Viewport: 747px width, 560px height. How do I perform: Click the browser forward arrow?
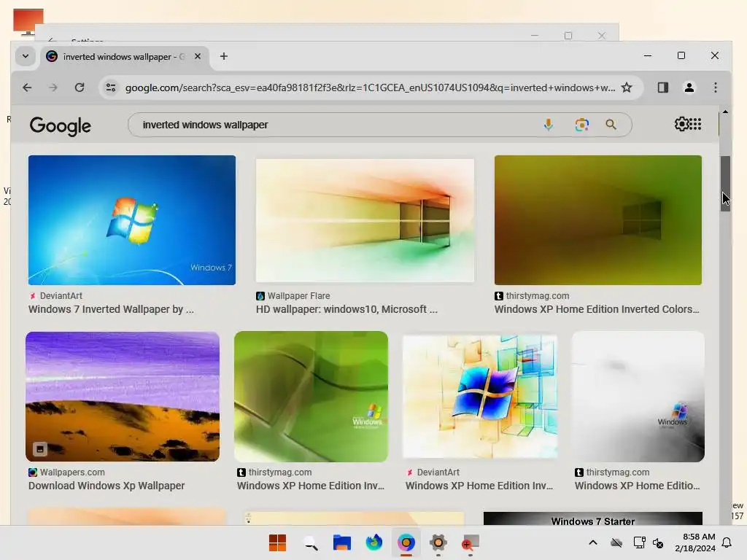(53, 87)
